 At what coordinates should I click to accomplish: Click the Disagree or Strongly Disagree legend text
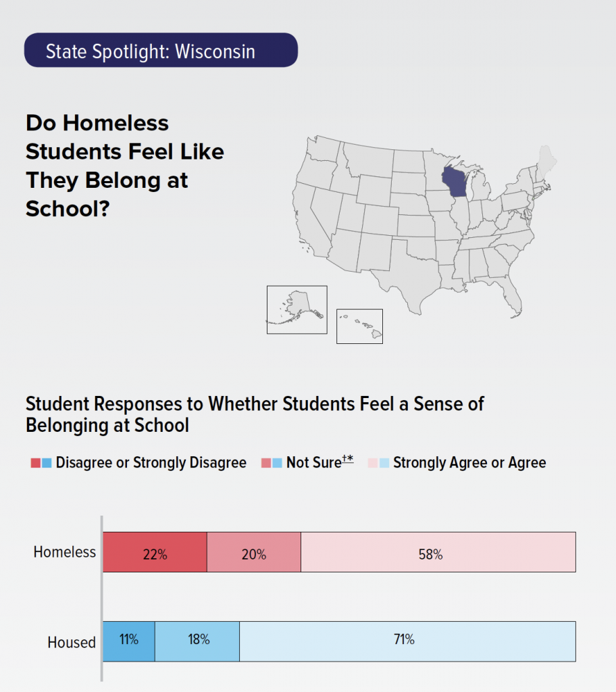click(x=151, y=463)
